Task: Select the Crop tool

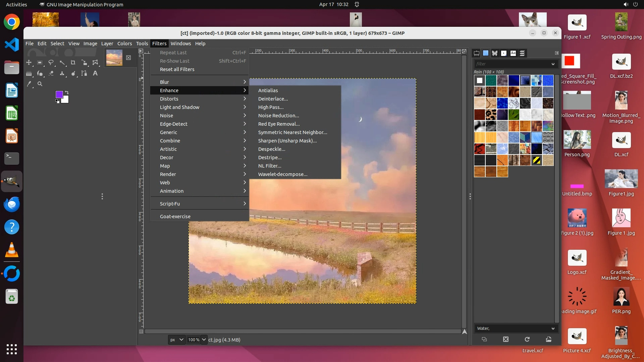Action: point(73,63)
